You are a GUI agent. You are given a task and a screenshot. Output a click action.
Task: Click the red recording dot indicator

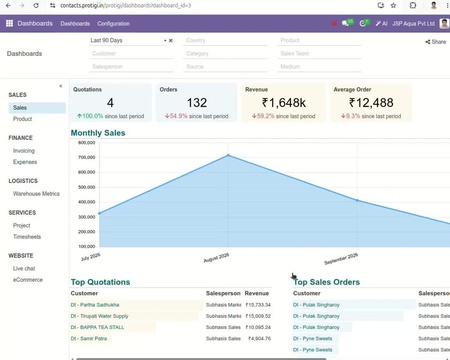pyautogui.click(x=334, y=24)
